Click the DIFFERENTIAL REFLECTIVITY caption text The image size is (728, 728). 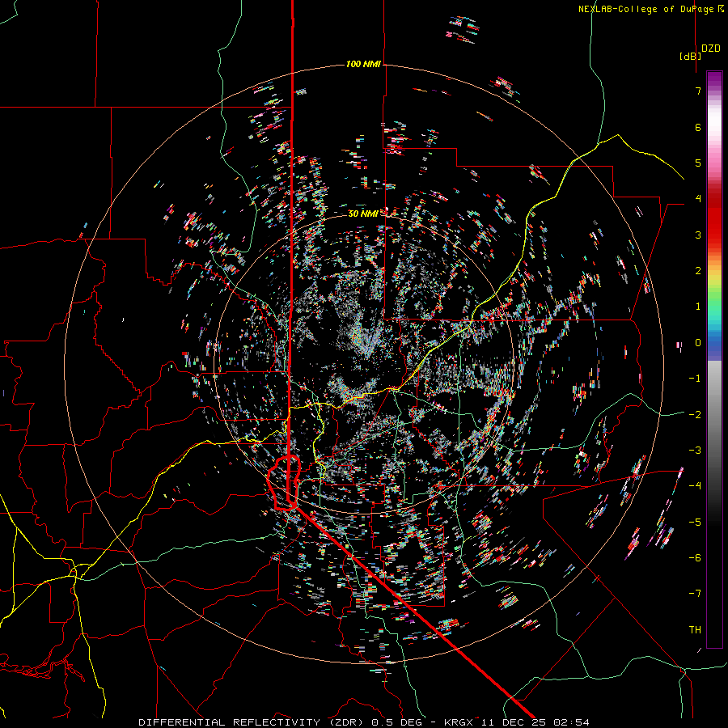point(230,722)
